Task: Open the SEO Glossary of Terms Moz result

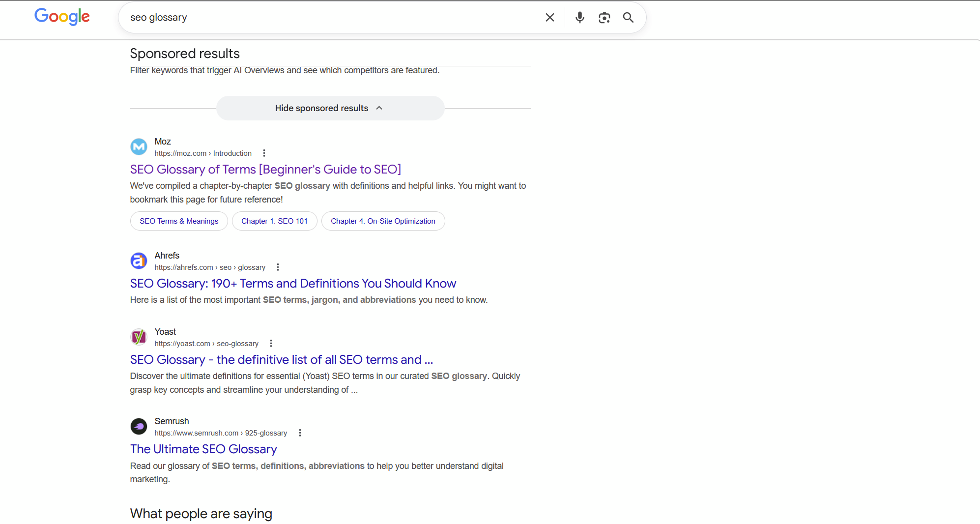Action: tap(265, 169)
